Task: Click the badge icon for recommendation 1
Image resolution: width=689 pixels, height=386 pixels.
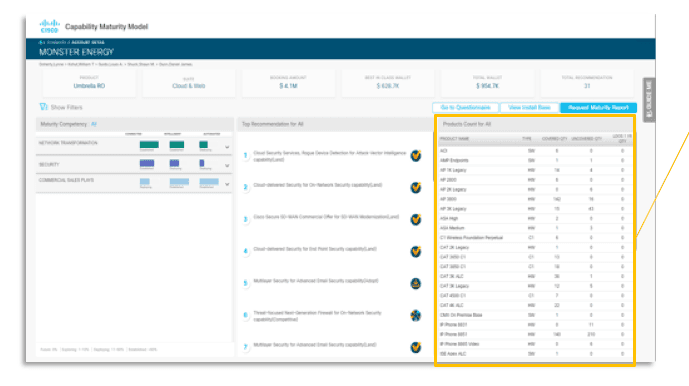Action: pyautogui.click(x=416, y=156)
